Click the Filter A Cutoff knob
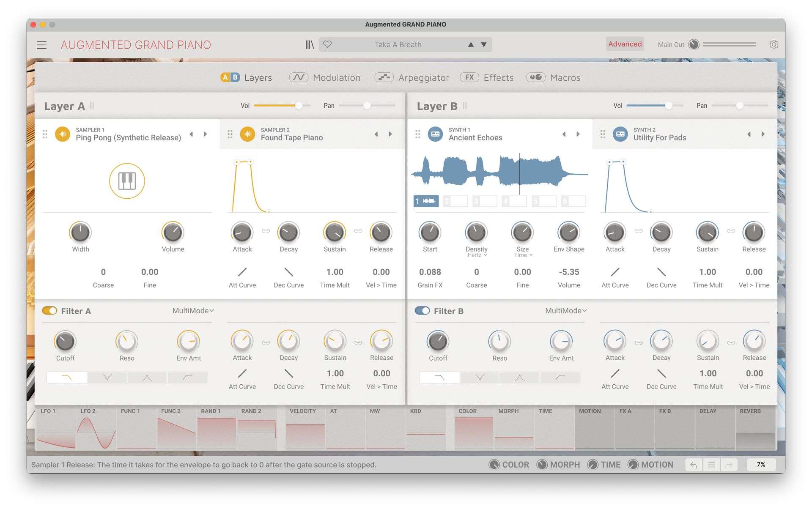The image size is (812, 509). (x=65, y=341)
